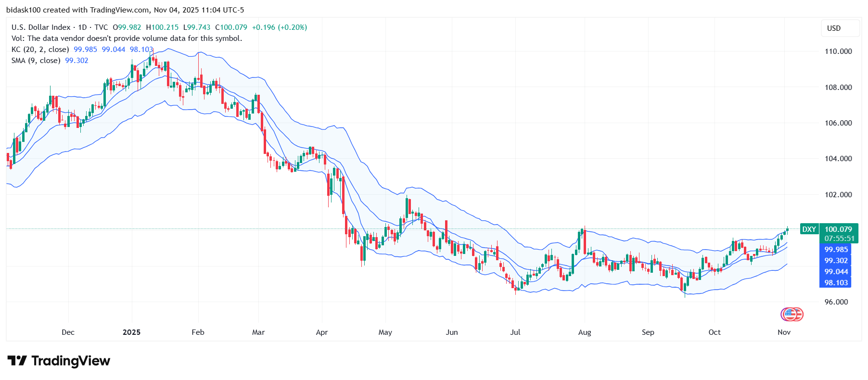Click the 98.103 lower Keltner price label
The width and height of the screenshot is (868, 380).
[836, 283]
